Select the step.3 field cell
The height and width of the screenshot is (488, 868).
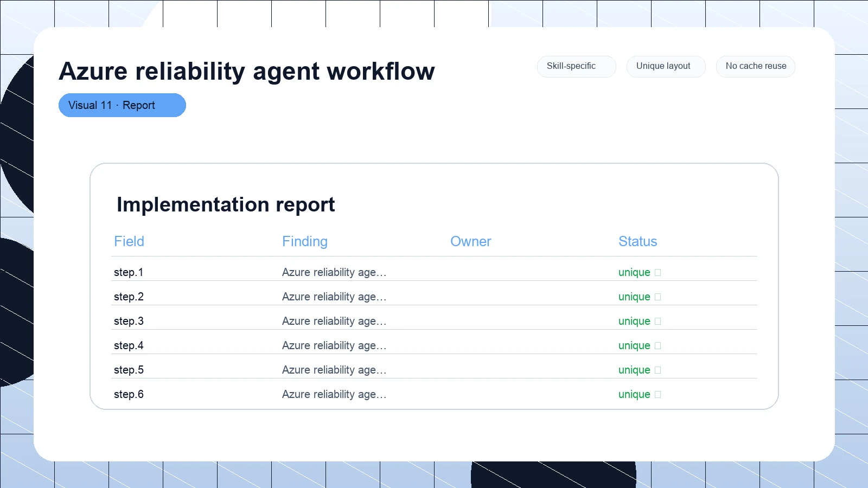(x=129, y=321)
